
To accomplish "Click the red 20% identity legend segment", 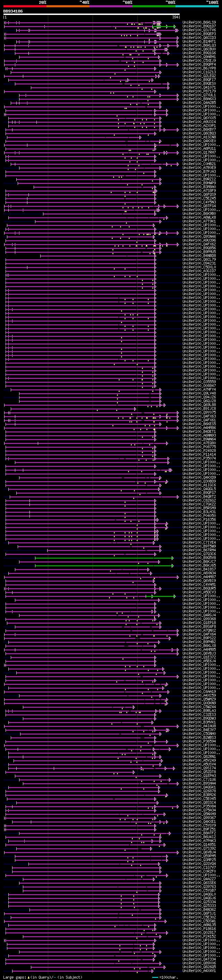I will [25, 6].
